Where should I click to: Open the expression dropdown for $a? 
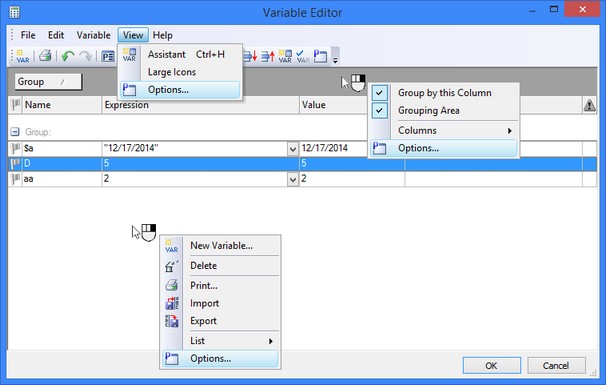pyautogui.click(x=293, y=148)
